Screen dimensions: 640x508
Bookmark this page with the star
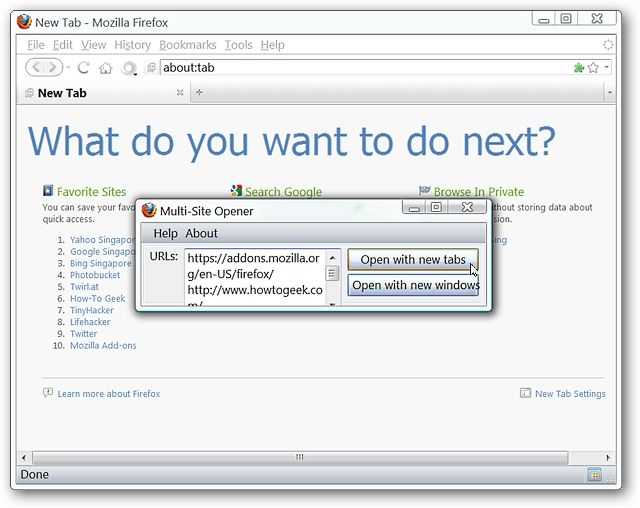593,67
